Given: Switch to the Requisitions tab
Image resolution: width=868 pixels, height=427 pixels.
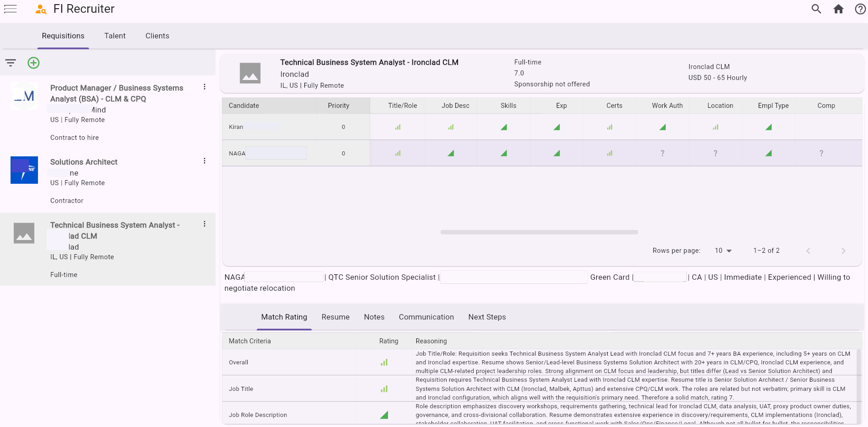Looking at the screenshot, I should 63,36.
